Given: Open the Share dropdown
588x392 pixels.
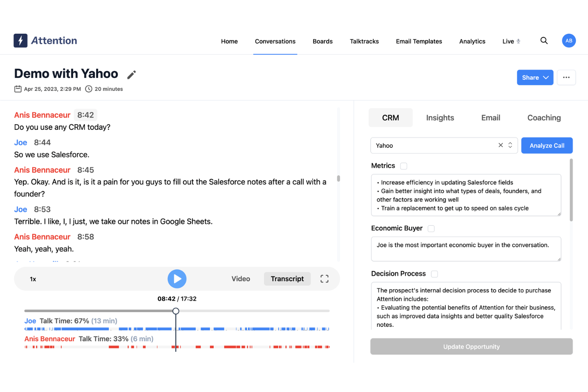Looking at the screenshot, I should click(535, 77).
